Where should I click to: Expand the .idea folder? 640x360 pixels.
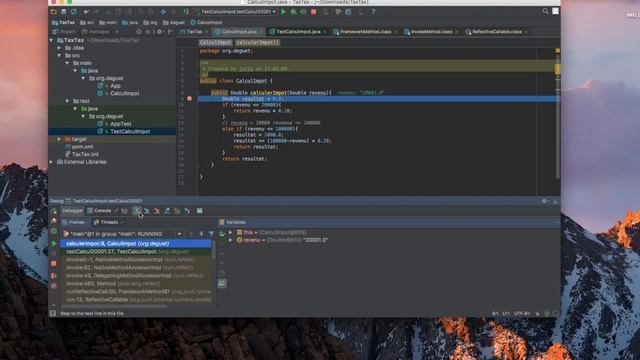(59, 48)
